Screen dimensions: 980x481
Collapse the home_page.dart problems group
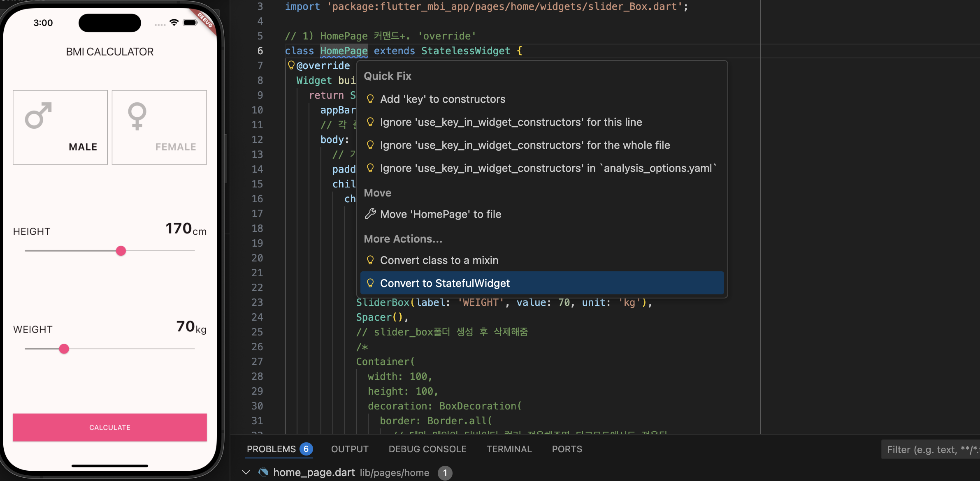point(246,472)
